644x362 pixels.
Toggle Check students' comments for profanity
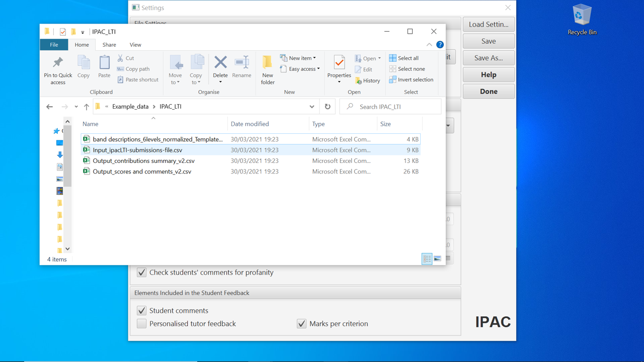click(x=142, y=273)
